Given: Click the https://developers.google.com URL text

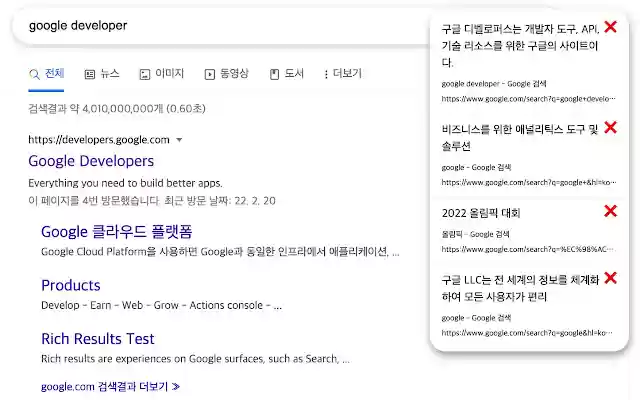Looking at the screenshot, I should (99, 140).
